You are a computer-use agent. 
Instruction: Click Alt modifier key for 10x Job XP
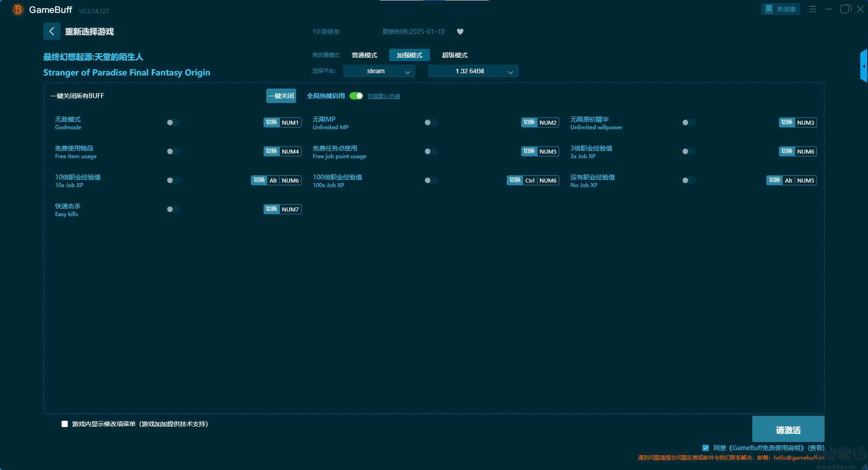(273, 180)
